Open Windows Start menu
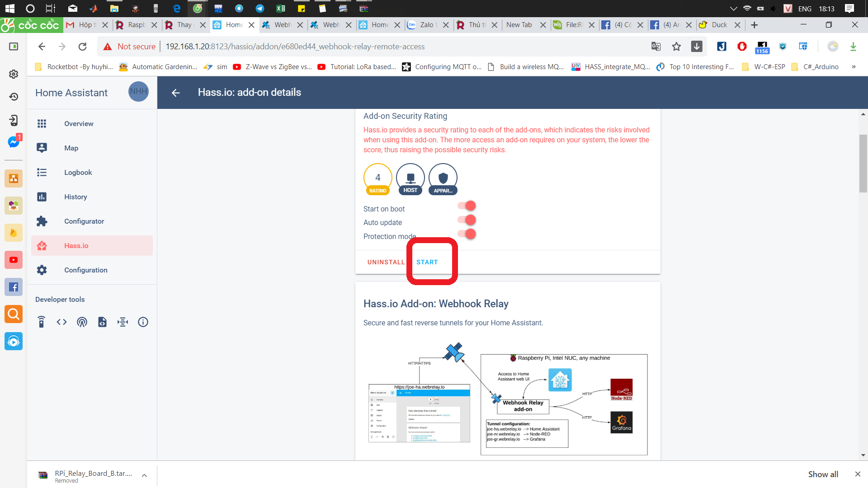This screenshot has width=868, height=488. 9,9
